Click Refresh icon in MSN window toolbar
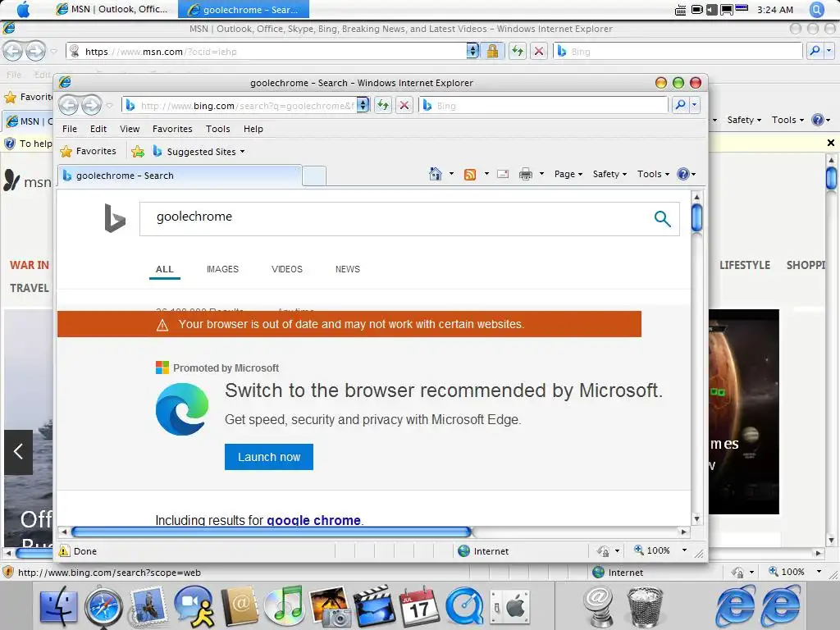The image size is (840, 630). (x=517, y=52)
